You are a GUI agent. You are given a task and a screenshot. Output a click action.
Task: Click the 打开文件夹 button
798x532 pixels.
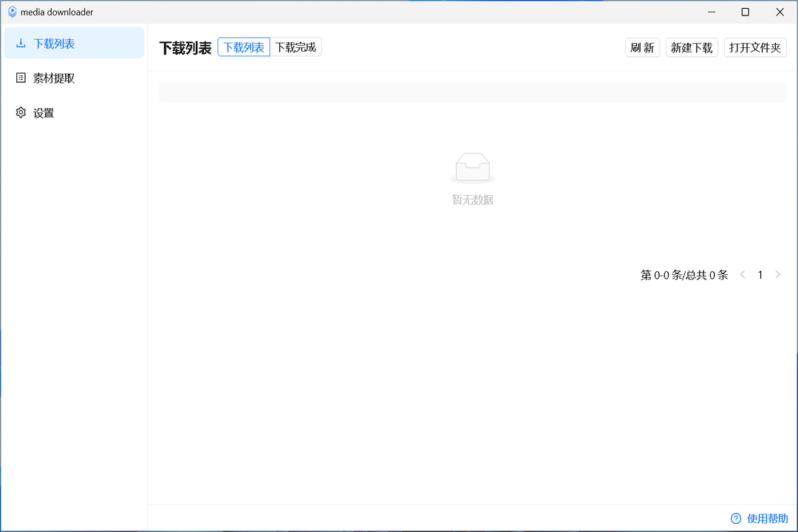[x=754, y=48]
